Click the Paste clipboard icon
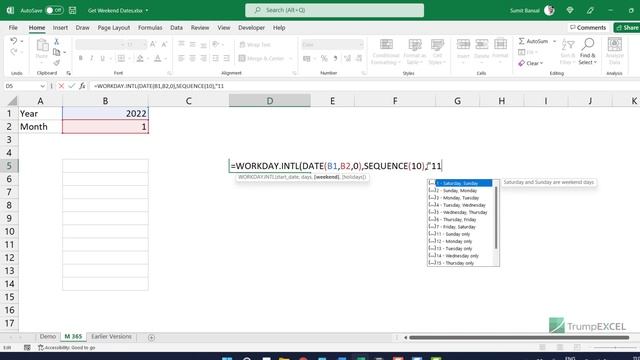 point(42,45)
